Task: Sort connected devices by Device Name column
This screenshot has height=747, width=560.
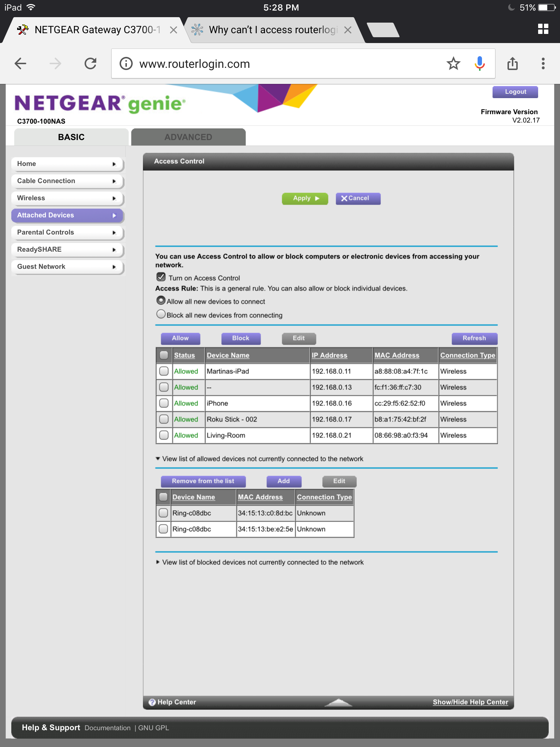Action: 228,355
